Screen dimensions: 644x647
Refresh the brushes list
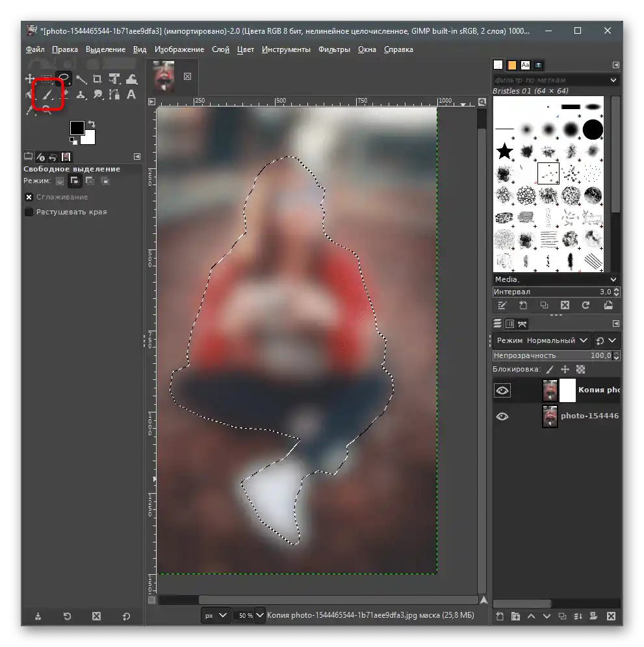(586, 305)
